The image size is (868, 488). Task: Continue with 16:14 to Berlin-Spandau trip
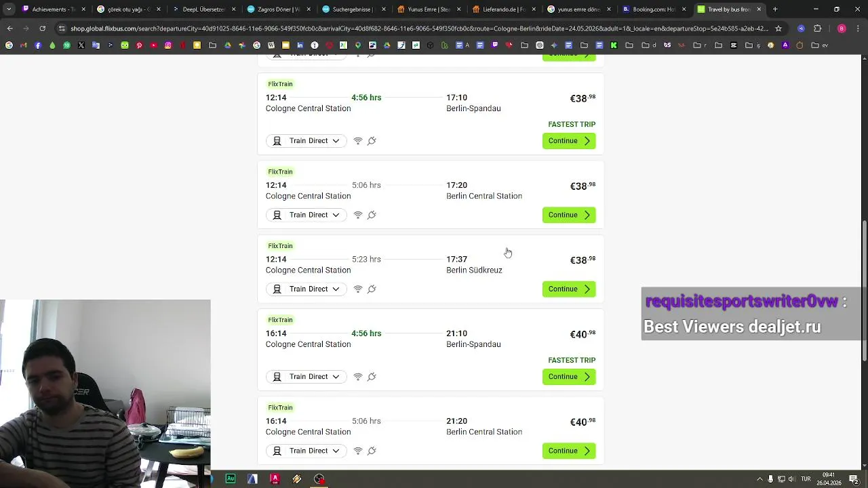click(x=569, y=377)
